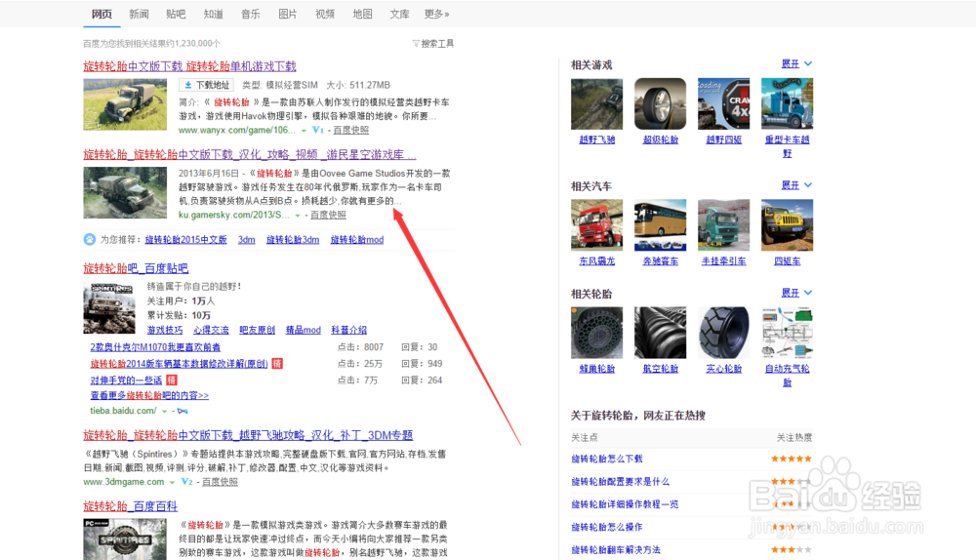Click the 超级轮胎 game image
The image size is (976, 560).
pyautogui.click(x=661, y=104)
